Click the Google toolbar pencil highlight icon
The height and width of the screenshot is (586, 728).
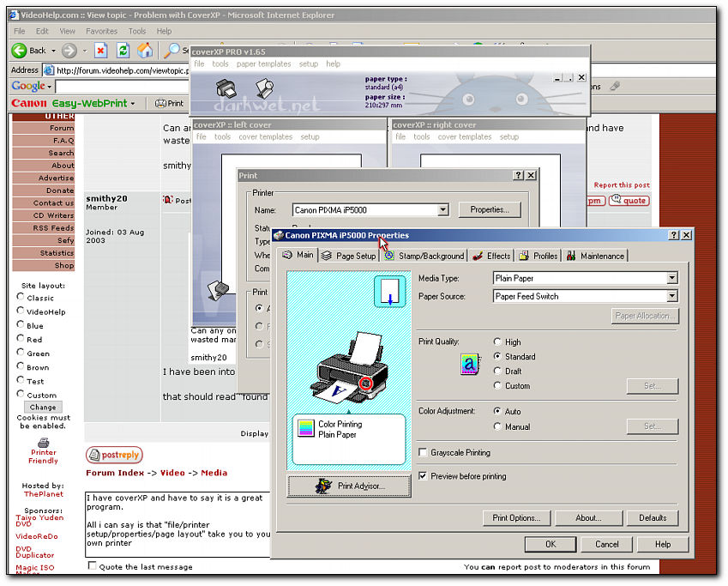tap(615, 86)
